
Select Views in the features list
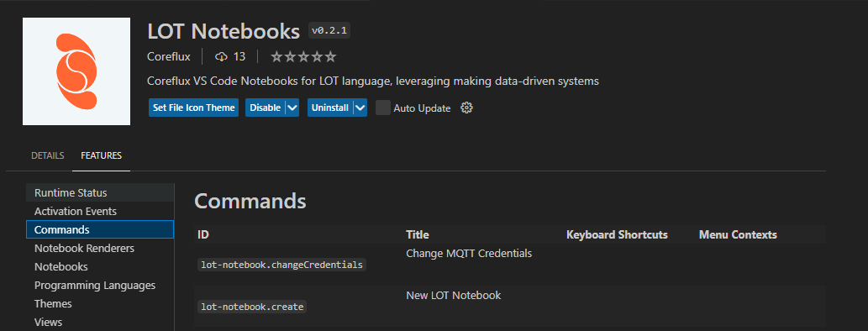pos(100,322)
